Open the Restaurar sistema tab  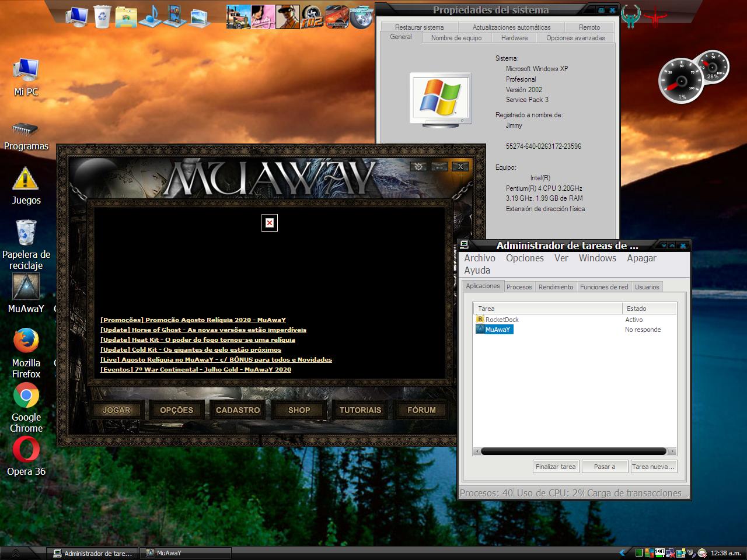[x=419, y=27]
